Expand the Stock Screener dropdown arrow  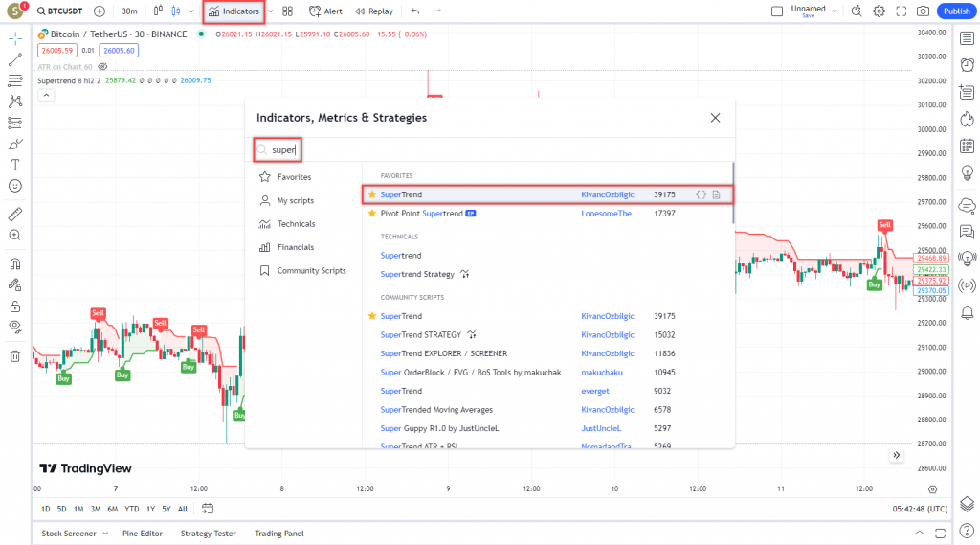pyautogui.click(x=105, y=534)
